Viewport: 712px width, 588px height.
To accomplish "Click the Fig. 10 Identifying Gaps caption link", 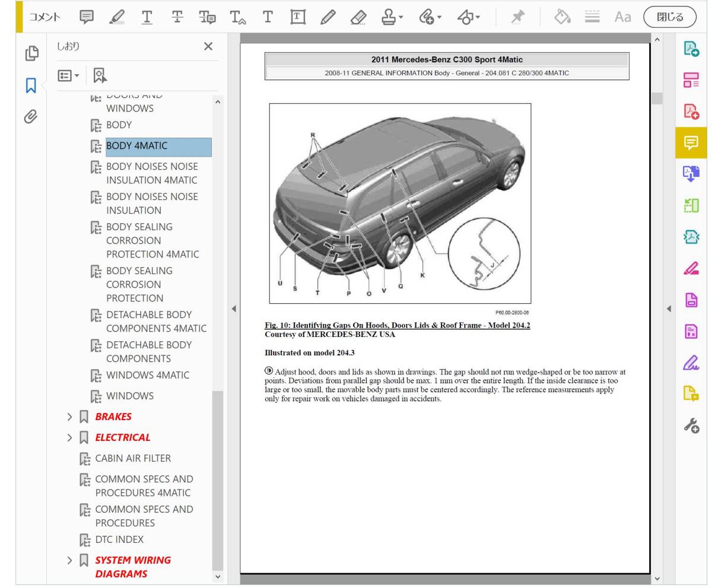I will pos(398,325).
